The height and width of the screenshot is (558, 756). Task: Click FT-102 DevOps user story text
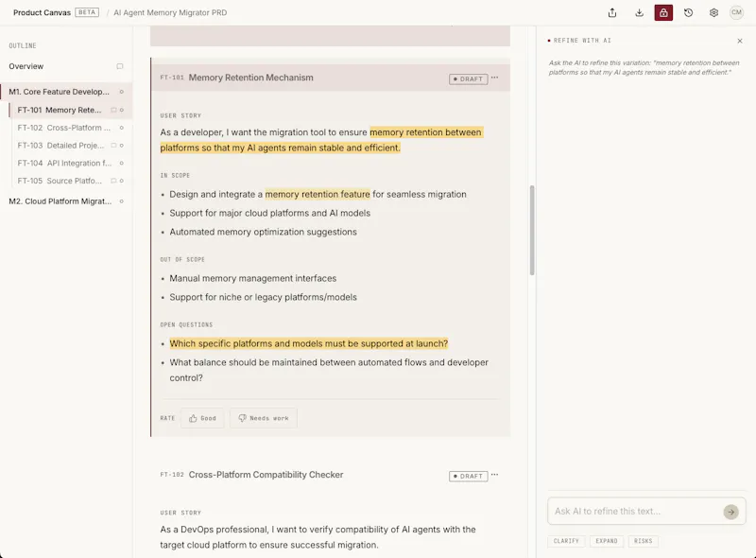coord(318,537)
